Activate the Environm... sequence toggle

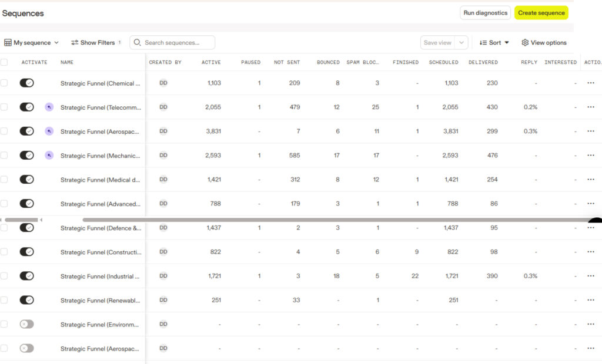(x=27, y=324)
